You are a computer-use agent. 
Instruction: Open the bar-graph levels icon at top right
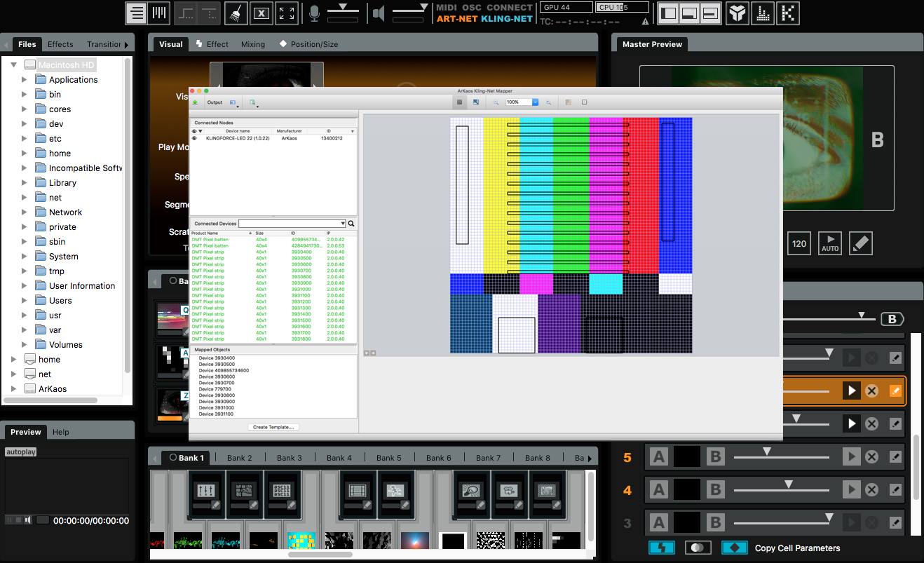click(763, 13)
